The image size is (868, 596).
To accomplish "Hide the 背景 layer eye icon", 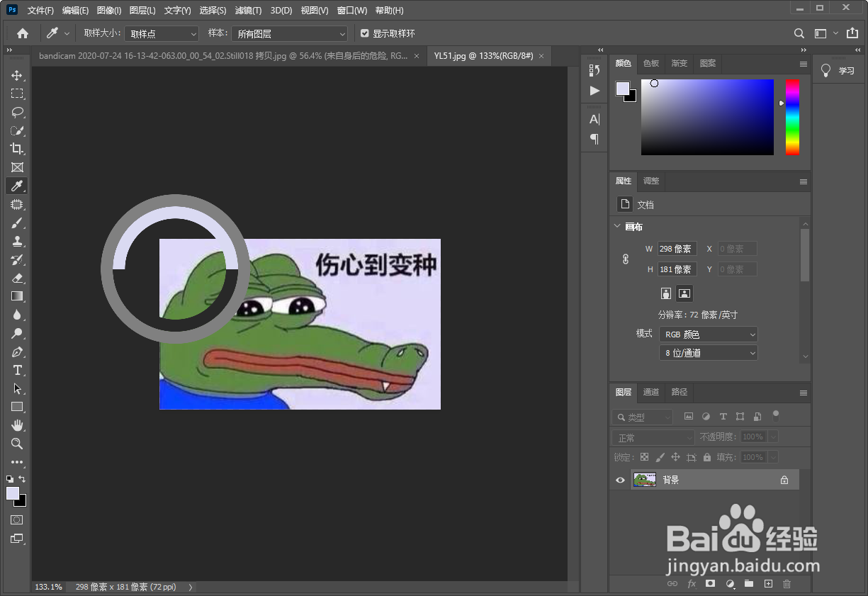I will (620, 480).
